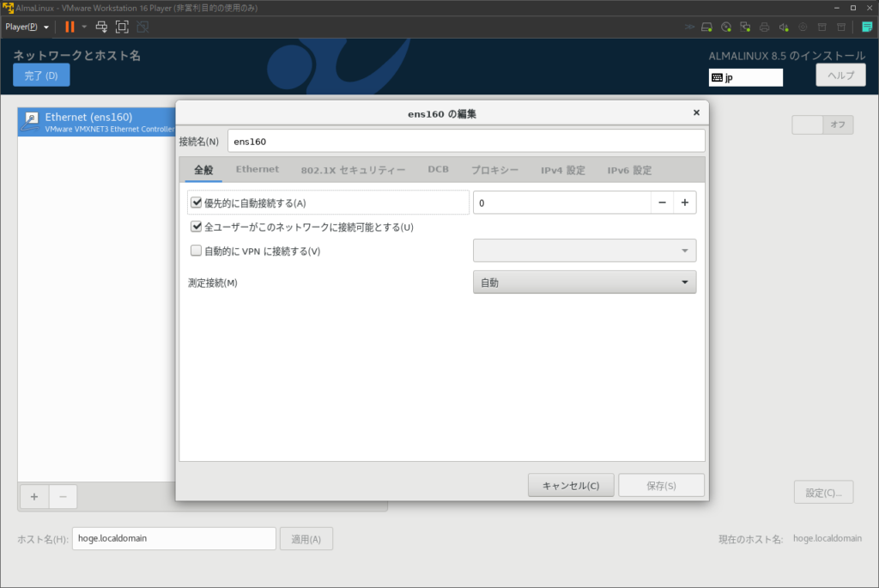Click the jp keyboard layout indicator
879x588 pixels.
tap(746, 77)
